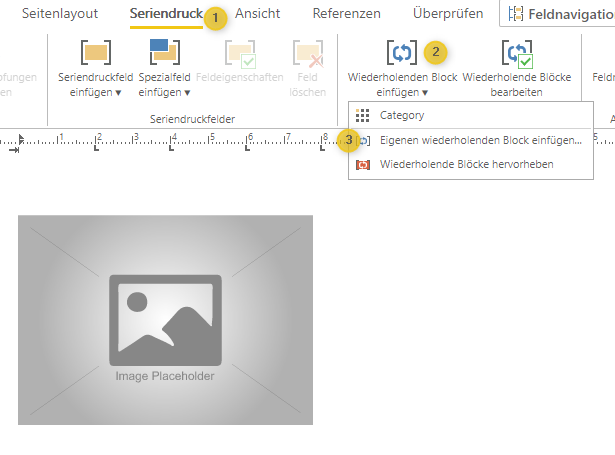Click the grid icon beside Category
Viewport: 615px width, 455px height.
363,116
